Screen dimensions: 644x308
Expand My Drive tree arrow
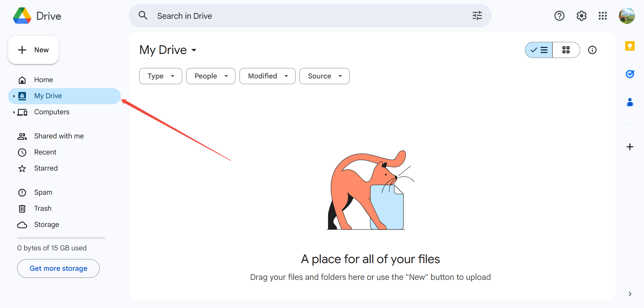(x=14, y=96)
